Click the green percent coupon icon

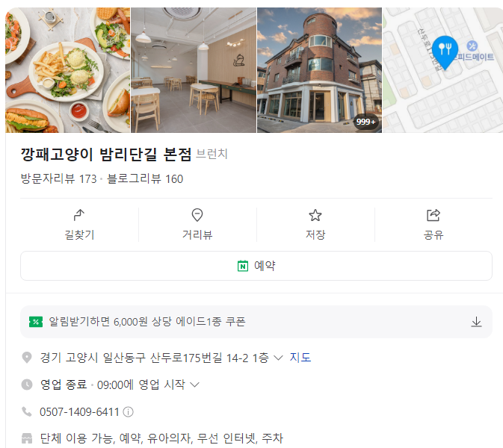coord(36,322)
